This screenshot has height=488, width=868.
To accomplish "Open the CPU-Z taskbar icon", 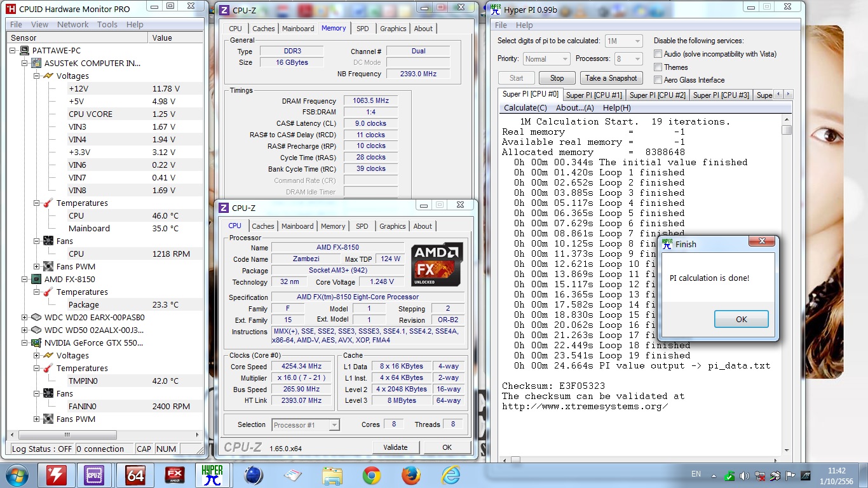I will pyautogui.click(x=94, y=475).
